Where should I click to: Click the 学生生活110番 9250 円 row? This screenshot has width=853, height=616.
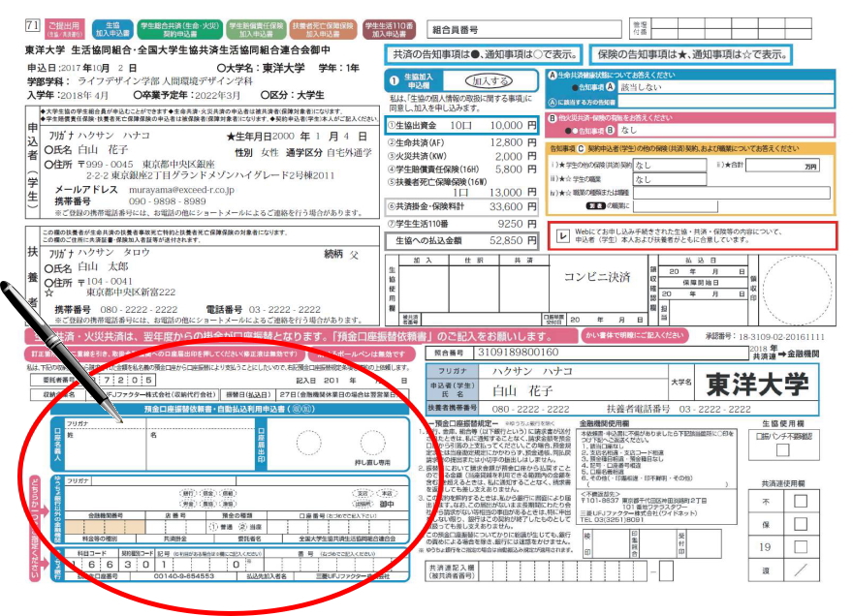click(x=461, y=224)
